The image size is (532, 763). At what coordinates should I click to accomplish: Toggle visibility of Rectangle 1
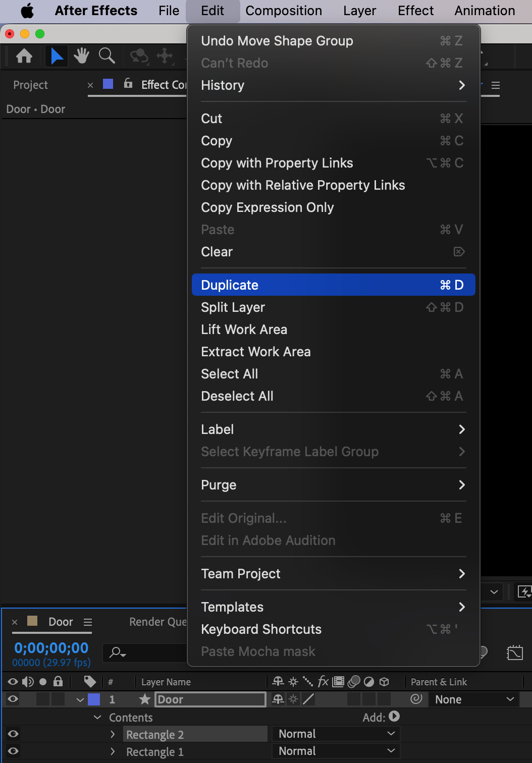pos(13,751)
